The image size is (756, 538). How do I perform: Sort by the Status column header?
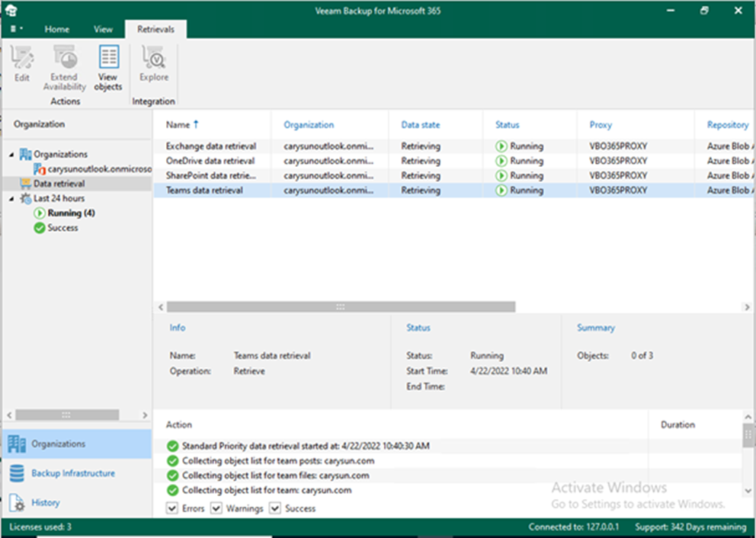click(x=508, y=125)
